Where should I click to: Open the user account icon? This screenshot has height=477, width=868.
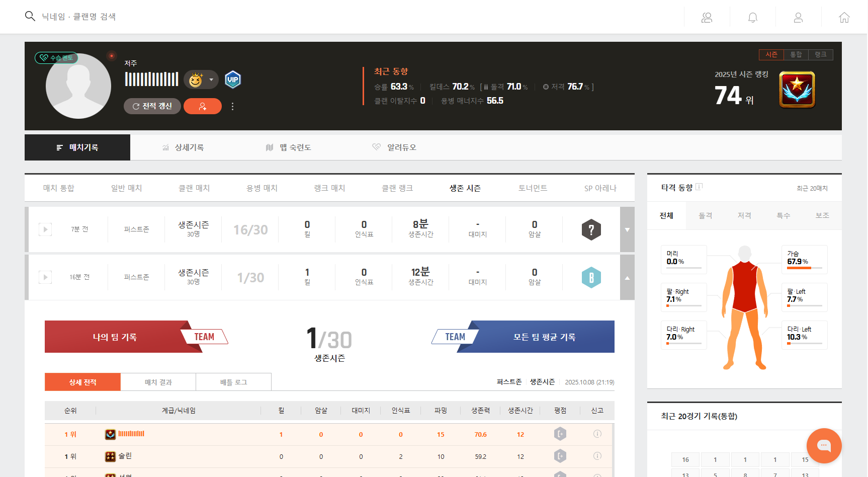pyautogui.click(x=798, y=18)
